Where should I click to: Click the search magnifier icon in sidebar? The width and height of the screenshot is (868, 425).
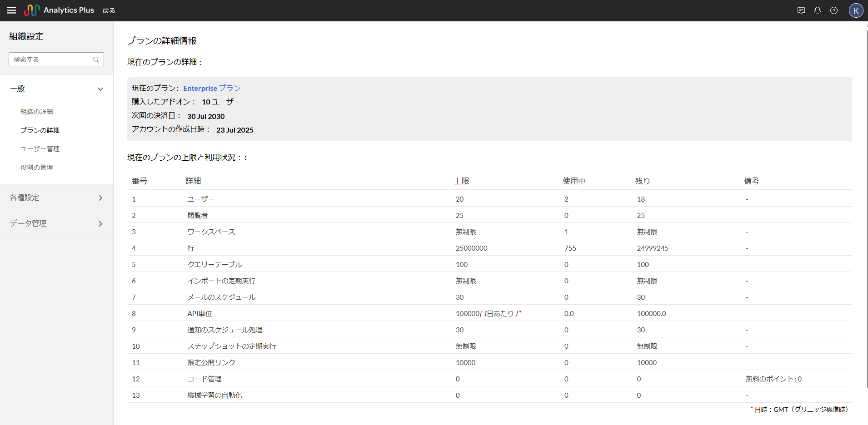tap(96, 59)
